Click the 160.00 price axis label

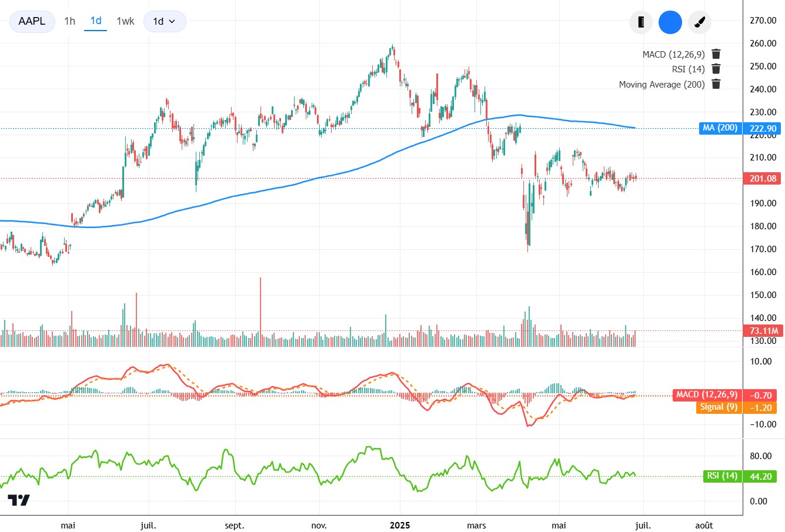pos(763,272)
